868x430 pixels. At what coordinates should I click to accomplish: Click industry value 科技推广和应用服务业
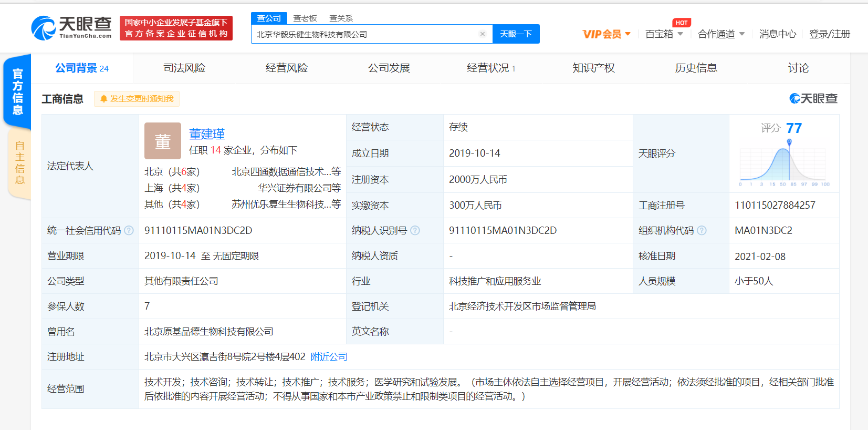(495, 281)
